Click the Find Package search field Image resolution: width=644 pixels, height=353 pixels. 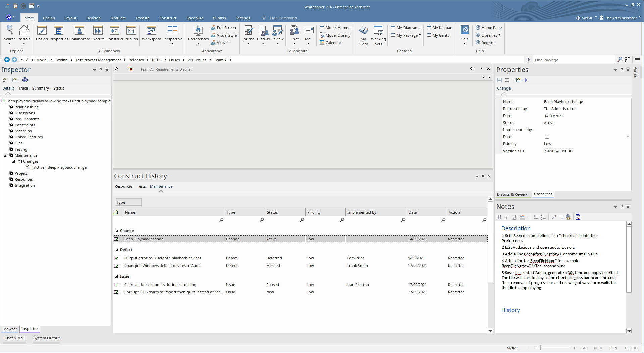574,60
